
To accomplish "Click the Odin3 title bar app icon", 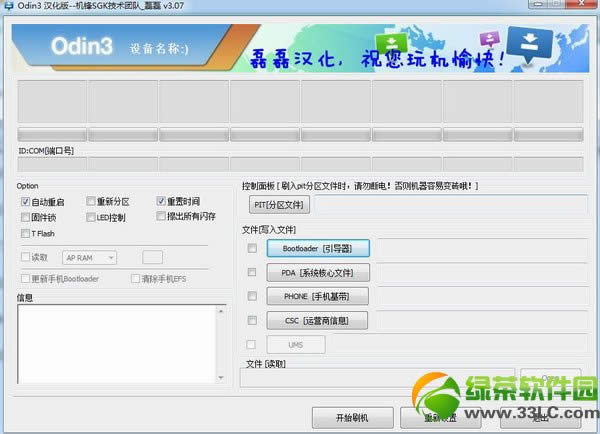I will 7,5.
